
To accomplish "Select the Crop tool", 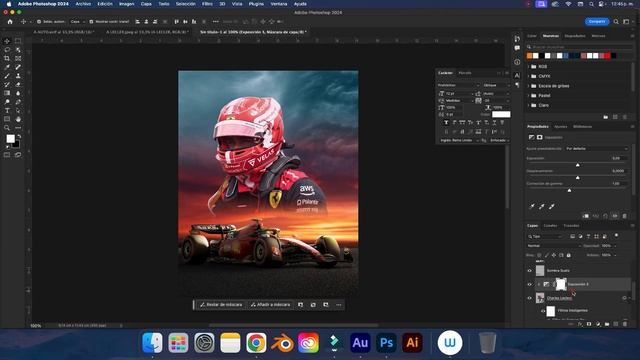I will (x=7, y=58).
